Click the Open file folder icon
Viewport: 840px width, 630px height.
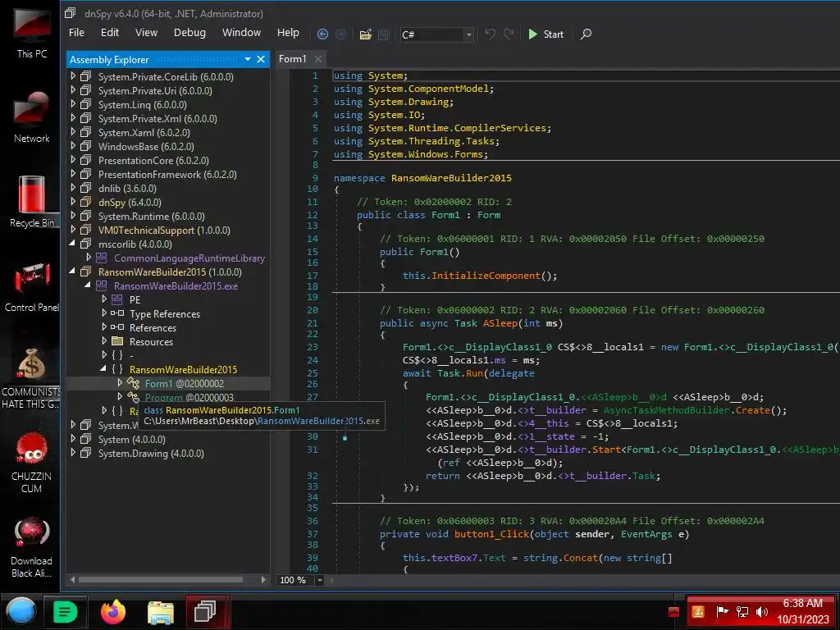tap(365, 34)
